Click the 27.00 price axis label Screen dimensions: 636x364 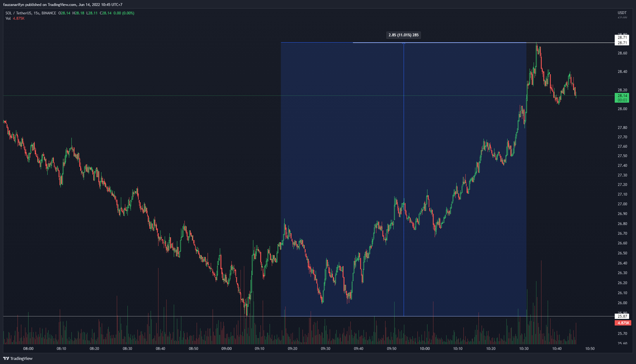(622, 204)
